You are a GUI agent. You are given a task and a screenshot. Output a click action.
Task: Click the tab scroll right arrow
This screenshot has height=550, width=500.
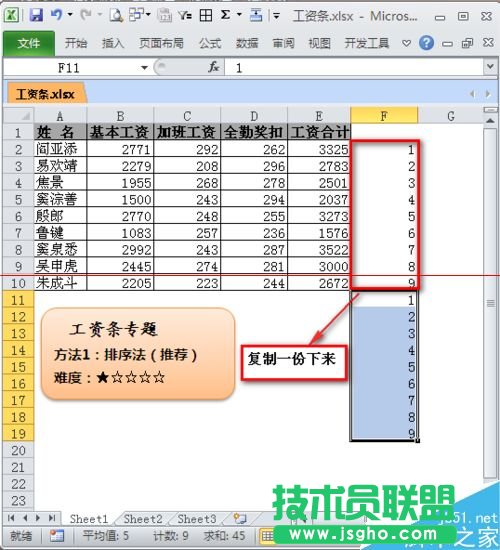[x=488, y=94]
